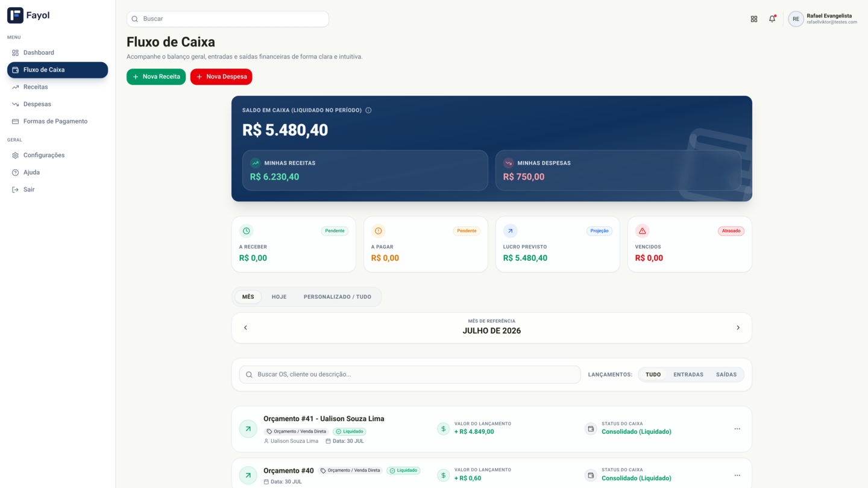Click the warning triangle on Vencidos card
The image size is (868, 488).
(642, 231)
